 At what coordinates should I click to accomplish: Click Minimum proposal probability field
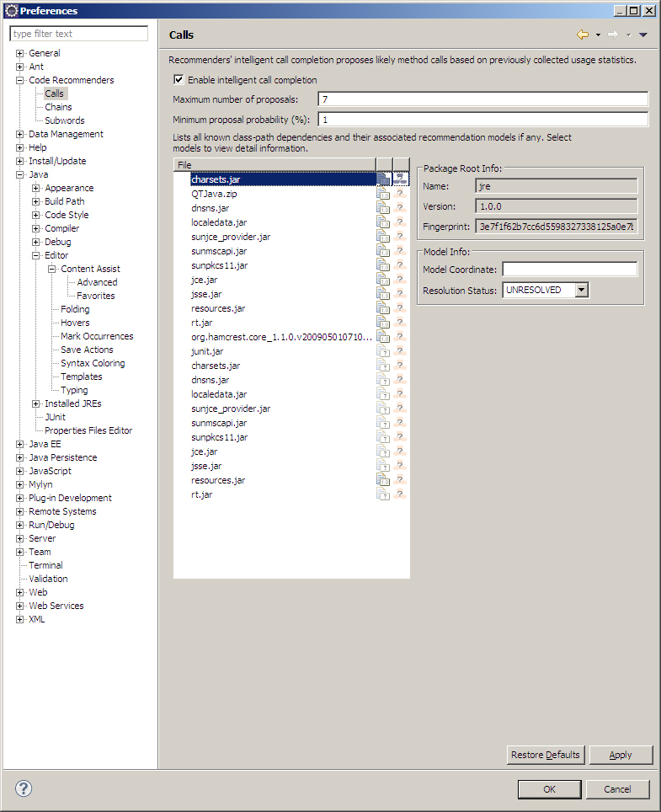tap(483, 119)
